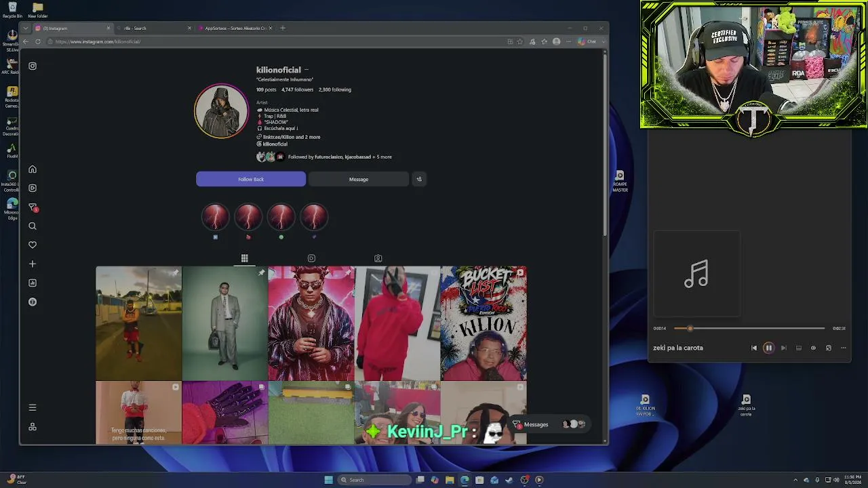Click the Message button on profile
The width and height of the screenshot is (868, 488).
[359, 179]
